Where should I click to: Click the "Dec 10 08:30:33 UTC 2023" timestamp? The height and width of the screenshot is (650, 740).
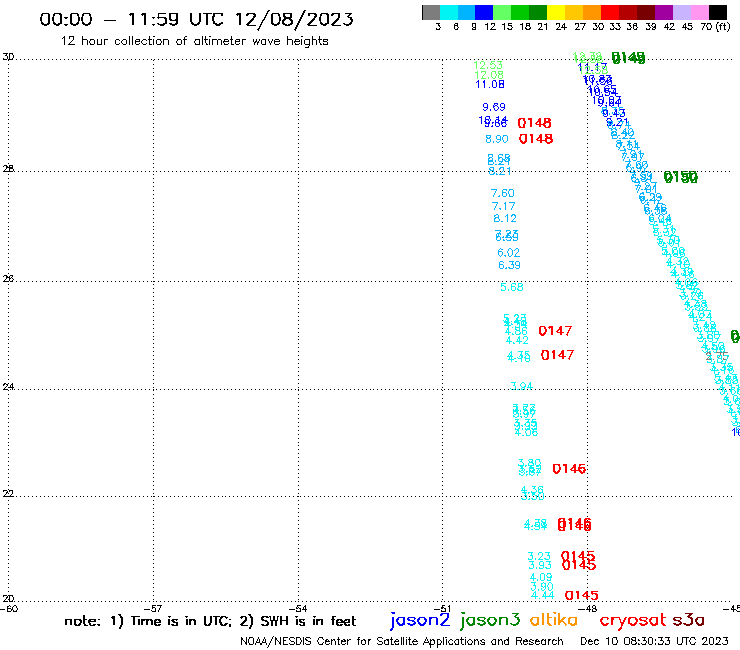[x=654, y=642]
